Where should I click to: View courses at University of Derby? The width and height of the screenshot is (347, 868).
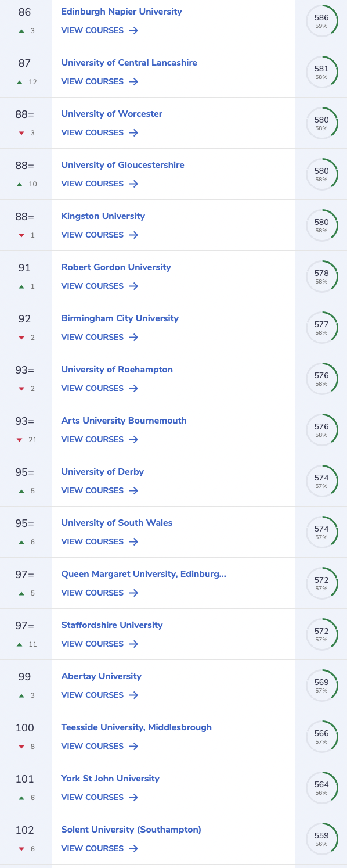pos(100,490)
